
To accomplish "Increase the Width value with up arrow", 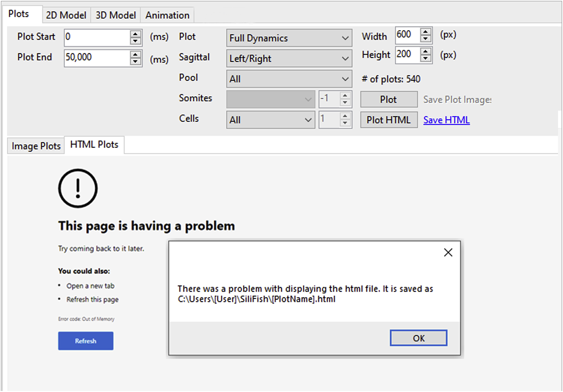I will click(425, 32).
